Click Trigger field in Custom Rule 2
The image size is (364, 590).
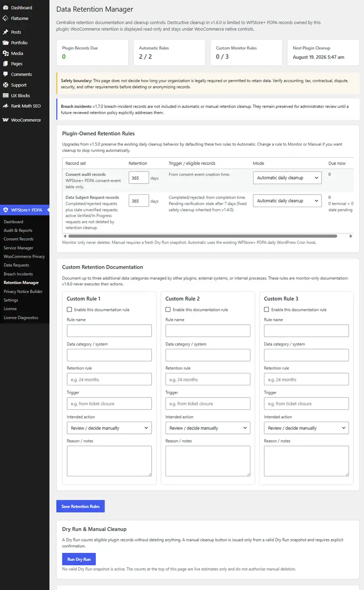208,404
